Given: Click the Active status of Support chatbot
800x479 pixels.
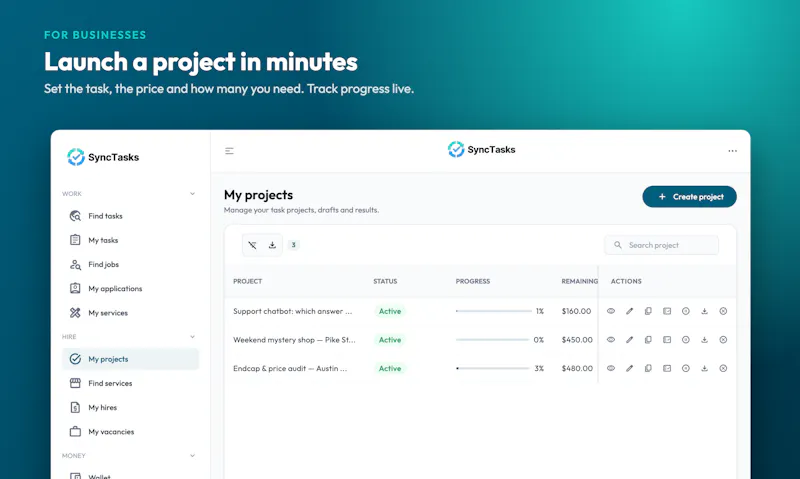Looking at the screenshot, I should click(x=390, y=311).
